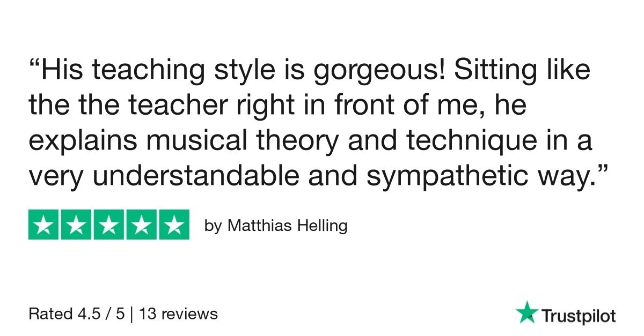
Task: Open the '13 reviews' link
Action: click(x=179, y=313)
